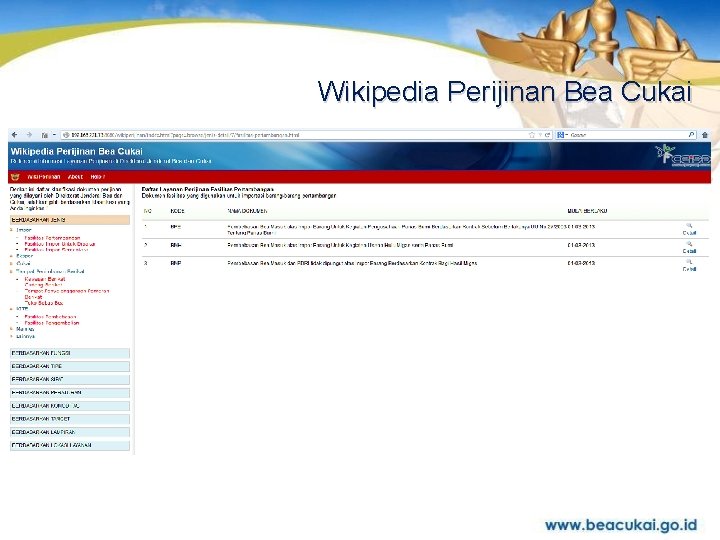The height and width of the screenshot is (540, 720).
Task: Click the browser back arrow
Action: point(15,135)
